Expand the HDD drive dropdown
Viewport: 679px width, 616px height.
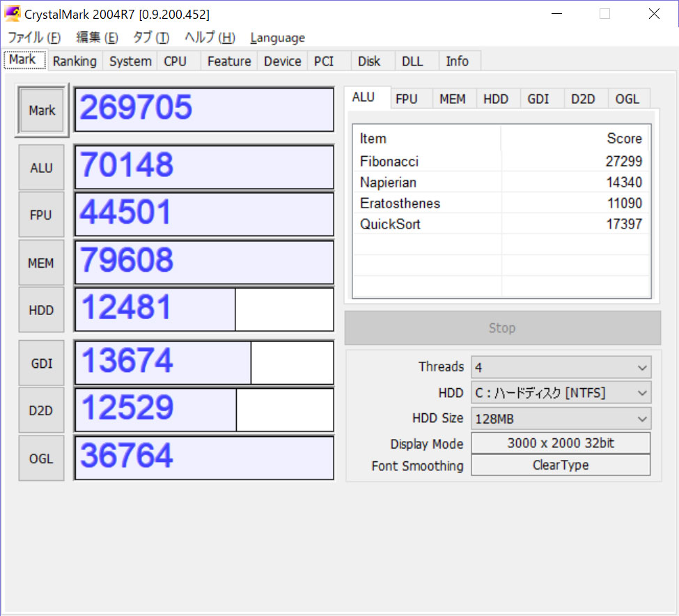point(561,393)
